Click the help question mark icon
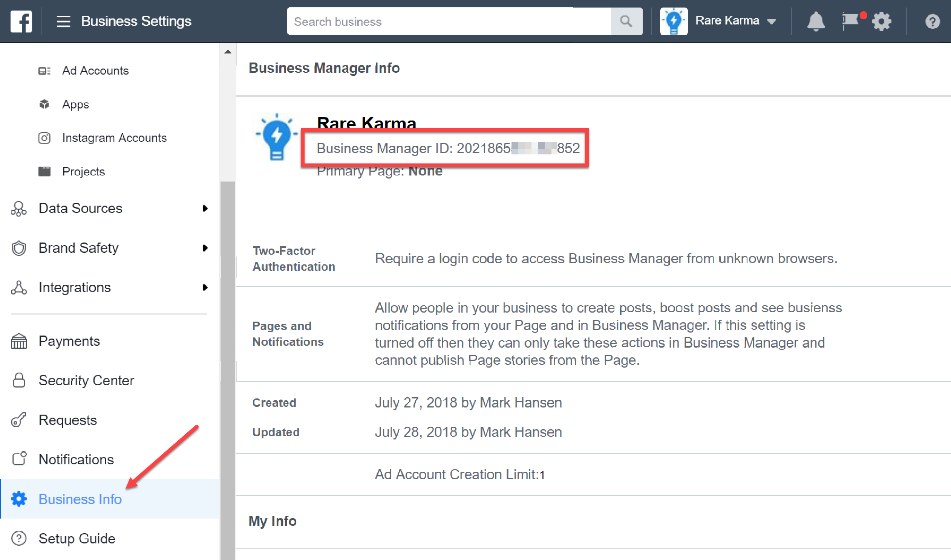 932,21
